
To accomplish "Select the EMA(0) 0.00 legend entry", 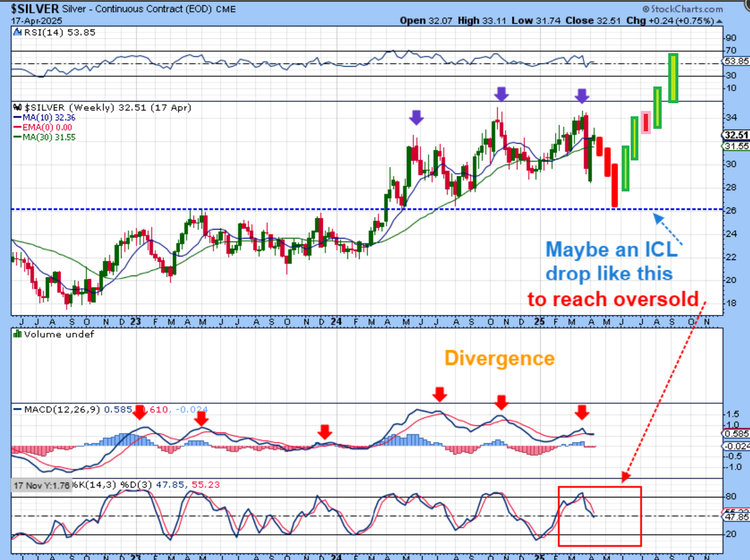I will coord(41,128).
